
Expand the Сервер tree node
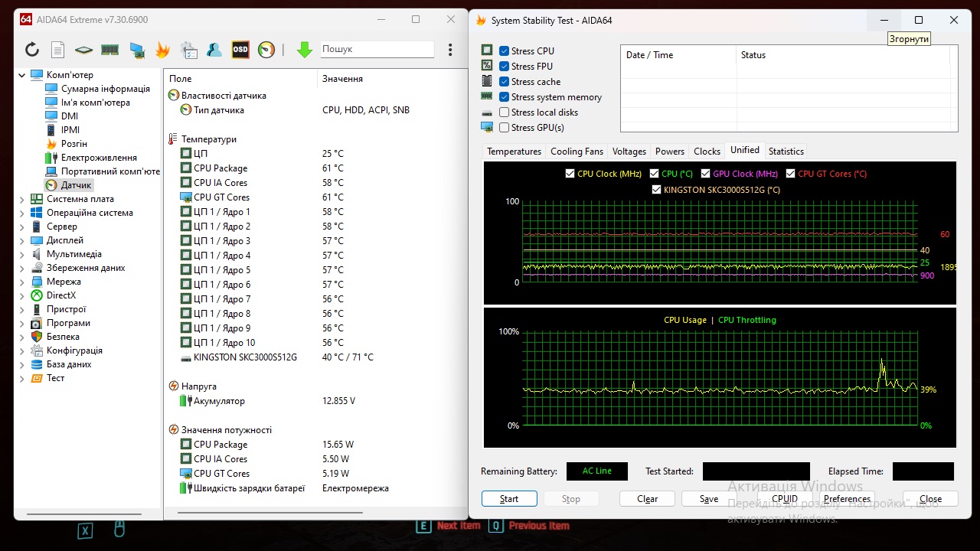(21, 227)
